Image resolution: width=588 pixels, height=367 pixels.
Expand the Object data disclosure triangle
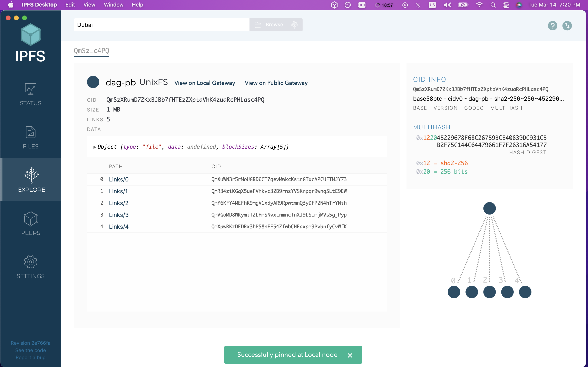(x=95, y=147)
